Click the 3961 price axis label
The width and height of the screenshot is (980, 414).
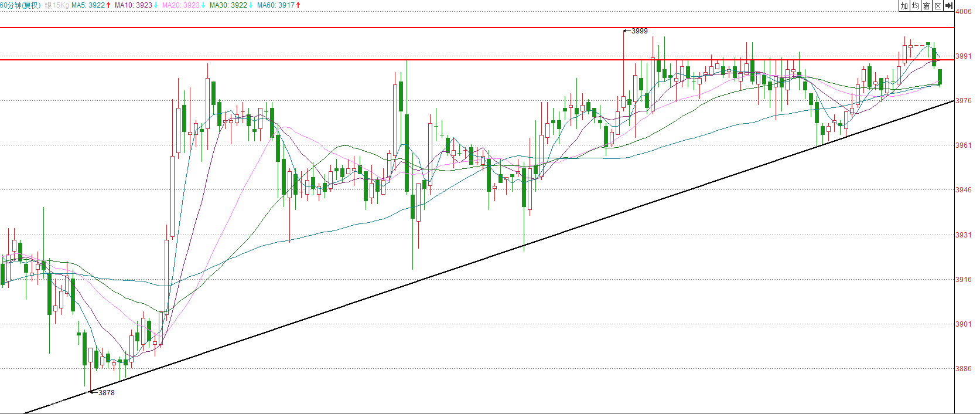964,145
